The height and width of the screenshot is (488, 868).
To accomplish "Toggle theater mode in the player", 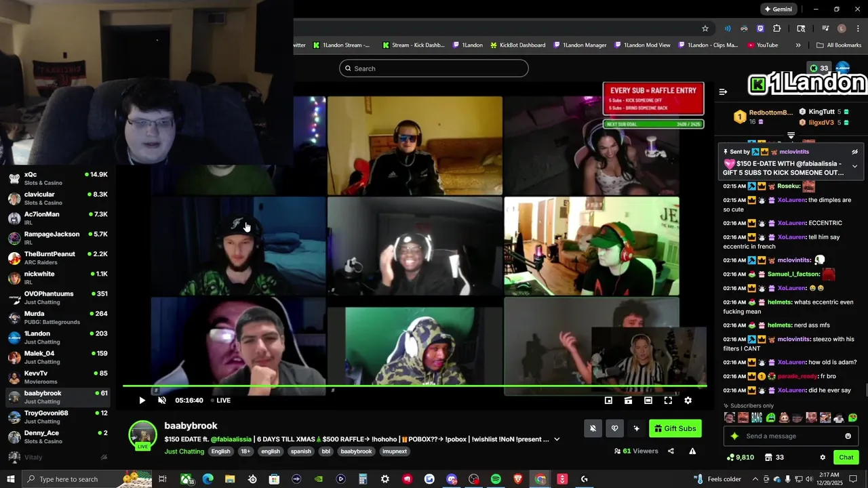I will 648,401.
